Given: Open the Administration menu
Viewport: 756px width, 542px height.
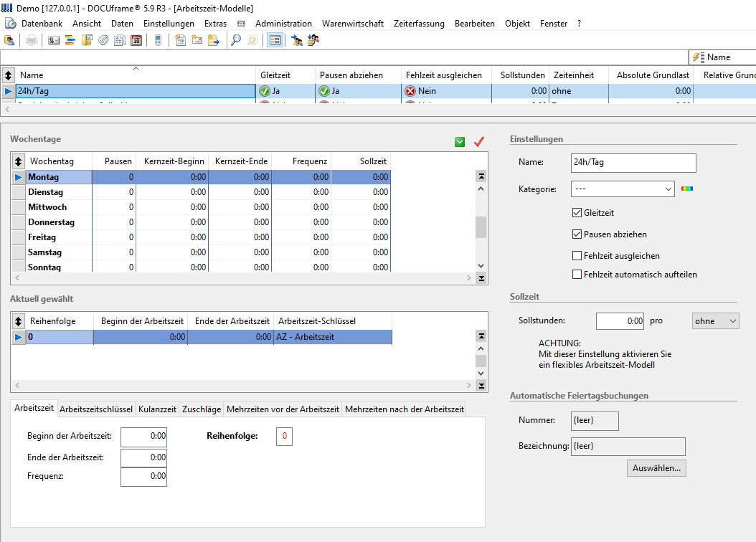Looking at the screenshot, I should (283, 24).
